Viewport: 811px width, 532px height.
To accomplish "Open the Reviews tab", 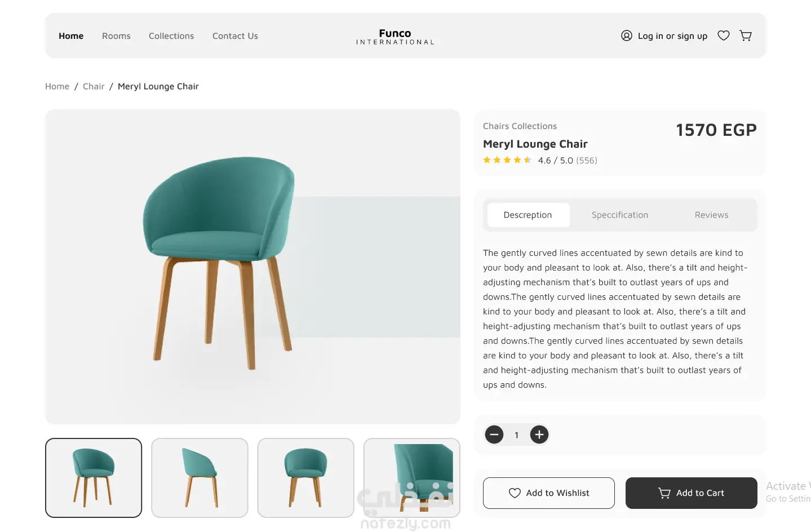I will 711,215.
